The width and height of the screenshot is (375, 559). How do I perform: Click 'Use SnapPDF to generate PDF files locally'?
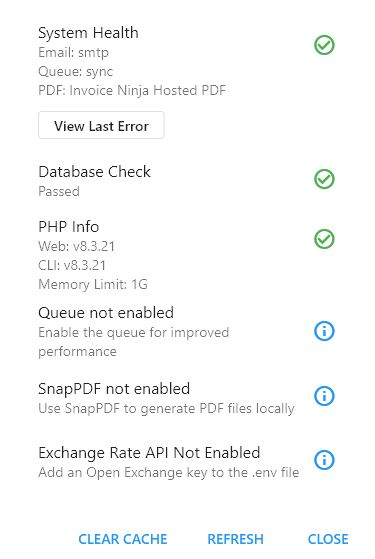coord(166,409)
